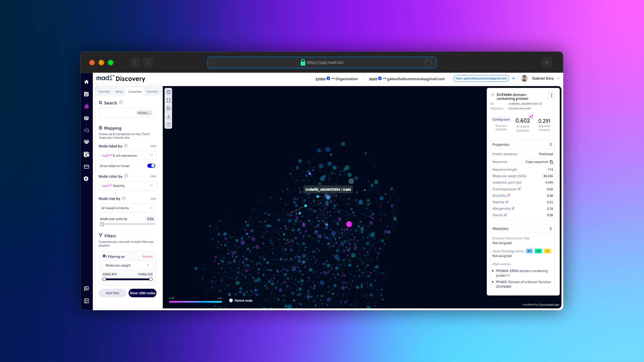Click the help icon beside Node size by
Screen dimensions: 644x362
[124, 198]
